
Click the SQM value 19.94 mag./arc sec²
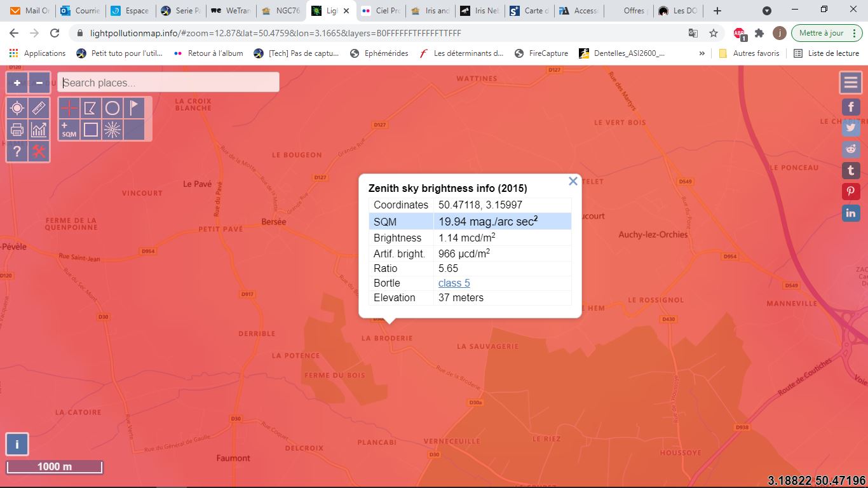(488, 221)
